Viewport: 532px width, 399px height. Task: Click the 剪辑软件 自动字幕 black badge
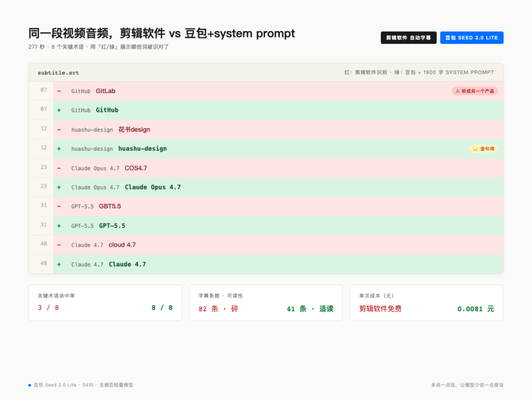click(408, 37)
